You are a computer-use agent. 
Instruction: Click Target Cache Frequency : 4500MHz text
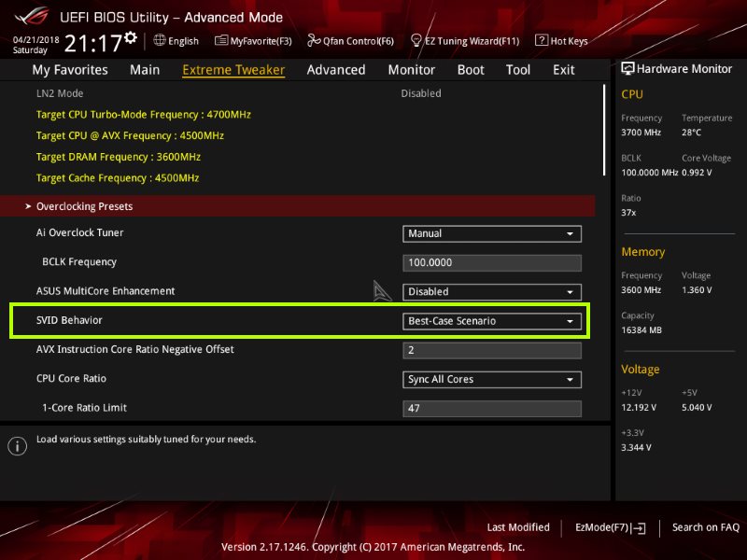click(118, 177)
